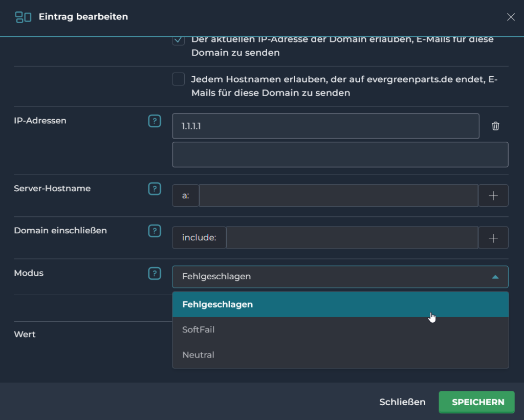Click the Modus help question mark icon
The width and height of the screenshot is (524, 420).
[x=154, y=274]
